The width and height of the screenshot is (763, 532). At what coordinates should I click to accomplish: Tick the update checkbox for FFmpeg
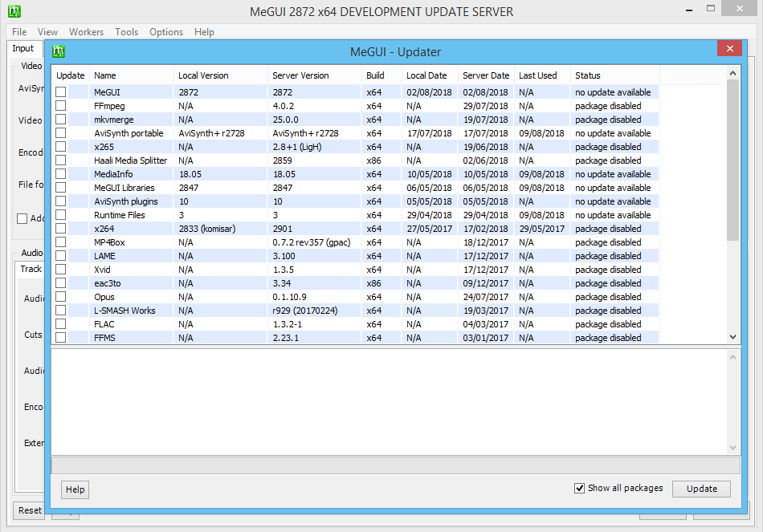pyautogui.click(x=61, y=106)
